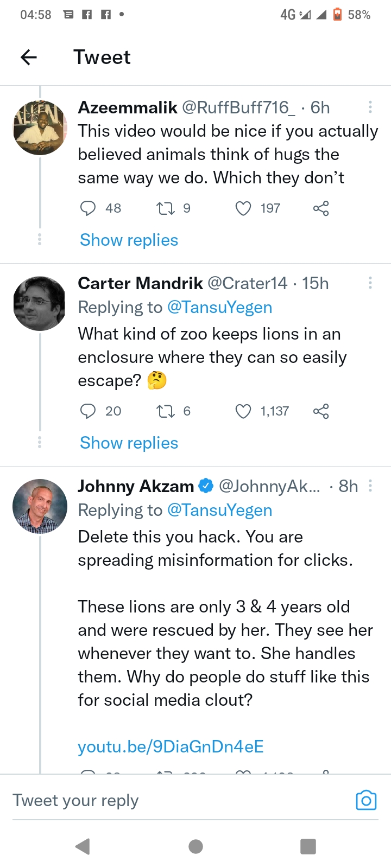
Task: Tap the Tweet your reply field
Action: coord(163,801)
